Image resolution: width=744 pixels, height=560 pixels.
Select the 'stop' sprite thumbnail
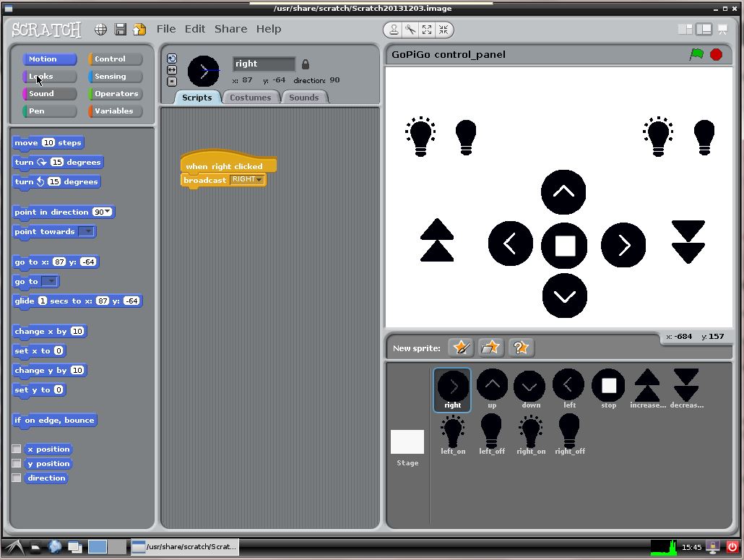pyautogui.click(x=608, y=389)
